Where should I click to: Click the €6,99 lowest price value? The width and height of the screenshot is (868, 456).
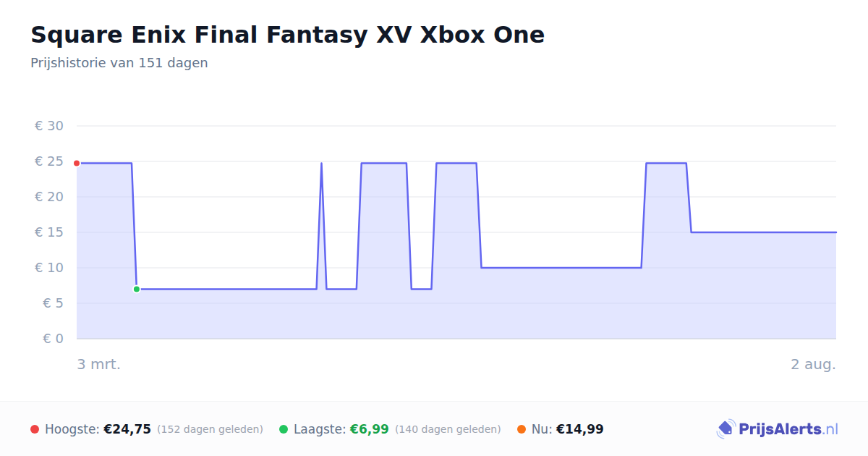(370, 429)
